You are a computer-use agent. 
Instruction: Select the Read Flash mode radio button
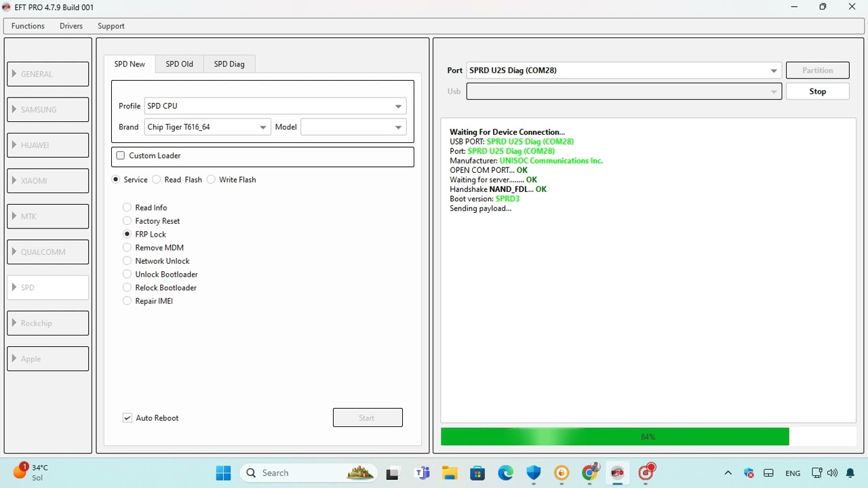click(x=157, y=180)
